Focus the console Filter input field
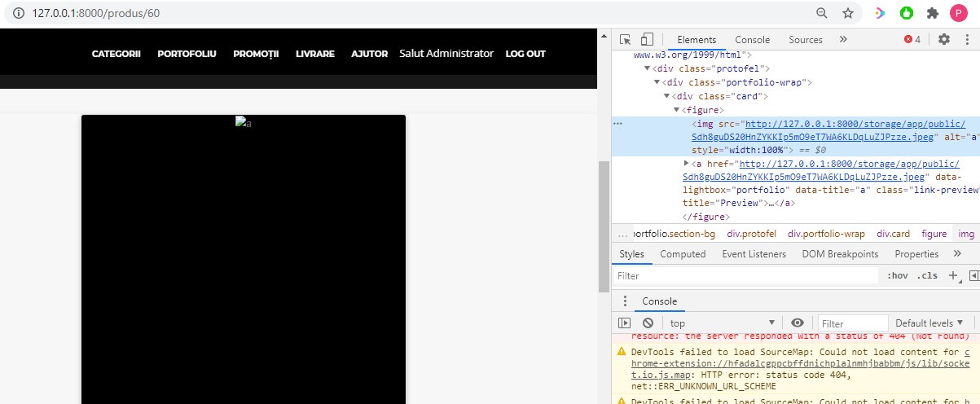Image resolution: width=980 pixels, height=404 pixels. coord(853,323)
